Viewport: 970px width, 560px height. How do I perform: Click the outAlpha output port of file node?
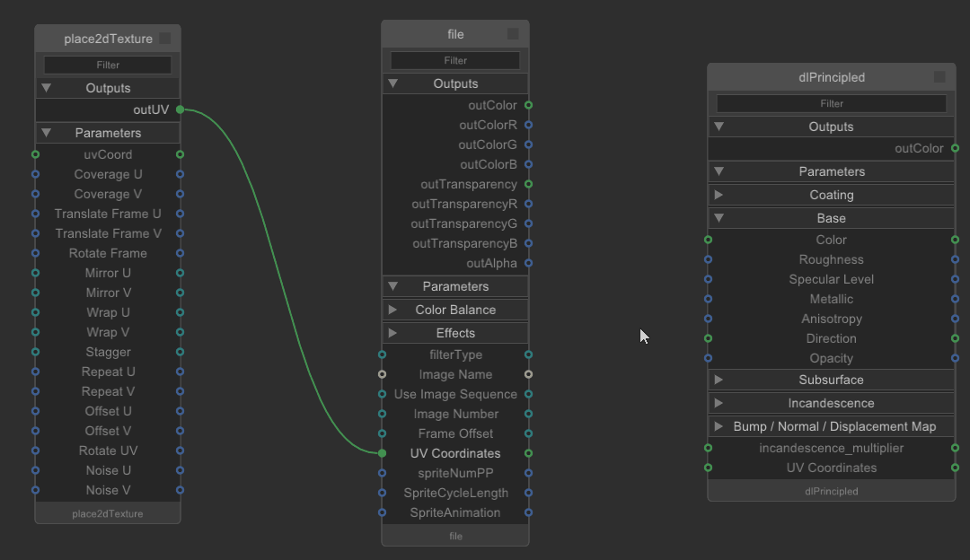(527, 263)
